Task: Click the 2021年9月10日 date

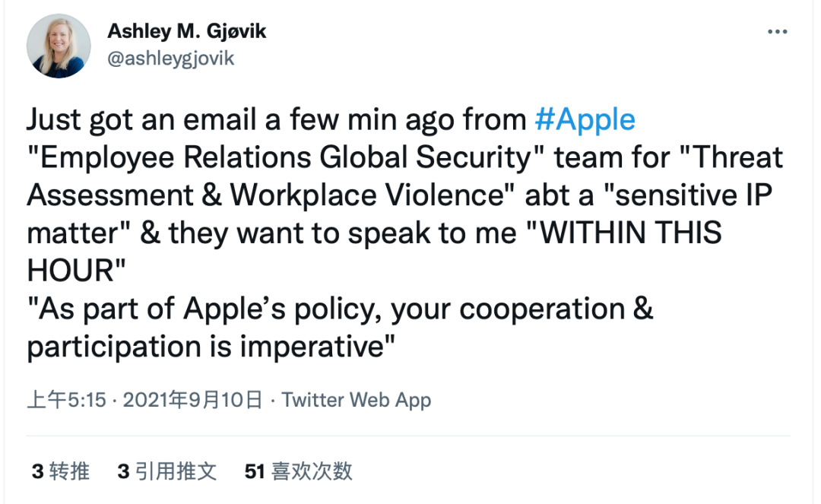Action: (x=192, y=400)
